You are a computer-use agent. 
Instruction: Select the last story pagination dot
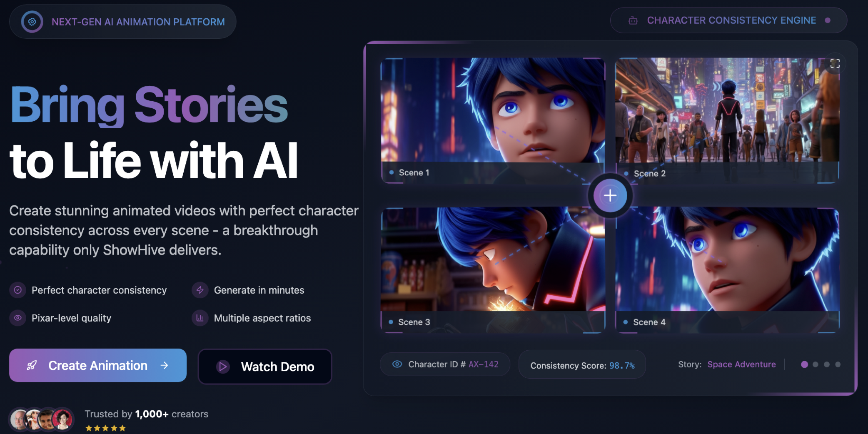coord(838,364)
